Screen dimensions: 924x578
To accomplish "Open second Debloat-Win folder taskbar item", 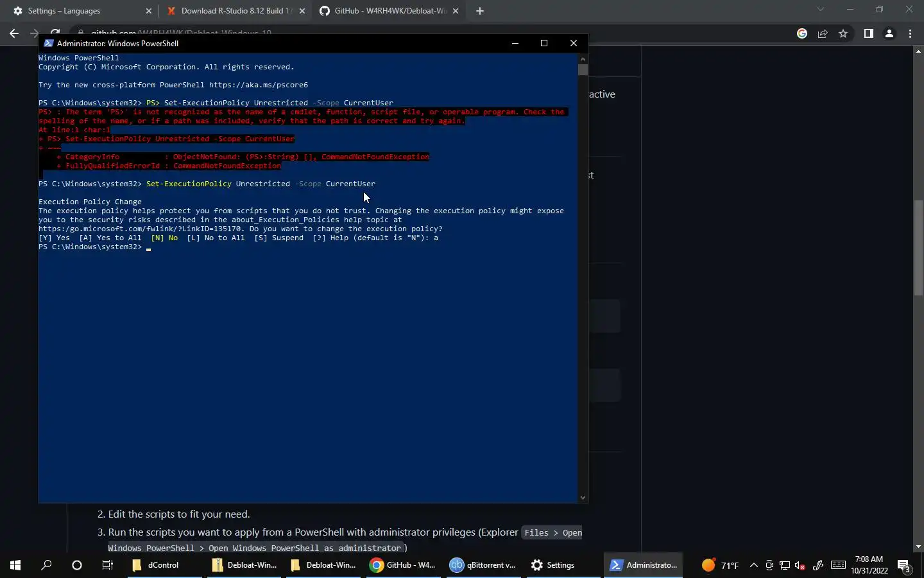I will 323,565.
